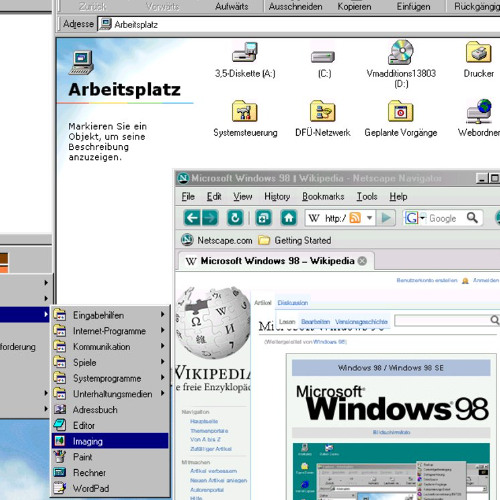The width and height of the screenshot is (500, 500).
Task: Click the Lesen tab on Wikipedia
Action: coord(287,322)
